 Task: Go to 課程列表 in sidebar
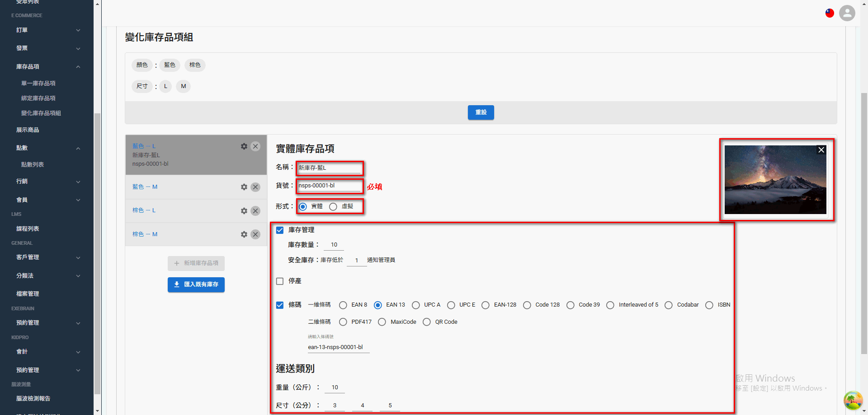click(x=28, y=229)
